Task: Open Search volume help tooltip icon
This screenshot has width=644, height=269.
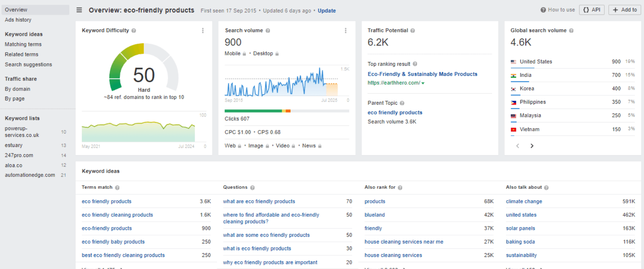Action: [268, 31]
